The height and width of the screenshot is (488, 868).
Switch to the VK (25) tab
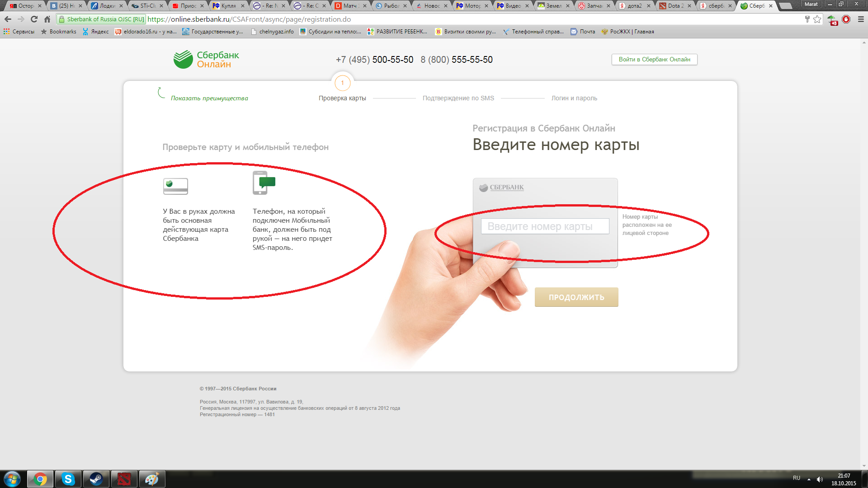[x=66, y=6]
